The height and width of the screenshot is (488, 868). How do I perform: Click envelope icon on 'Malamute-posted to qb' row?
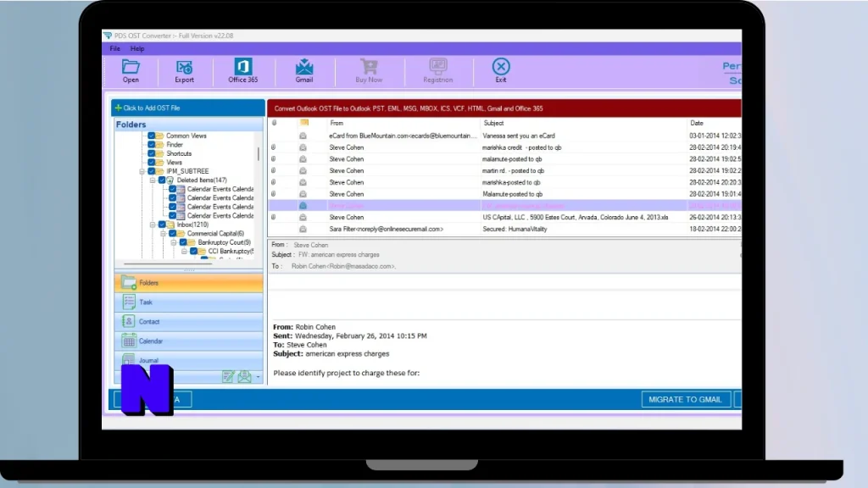[x=303, y=194]
